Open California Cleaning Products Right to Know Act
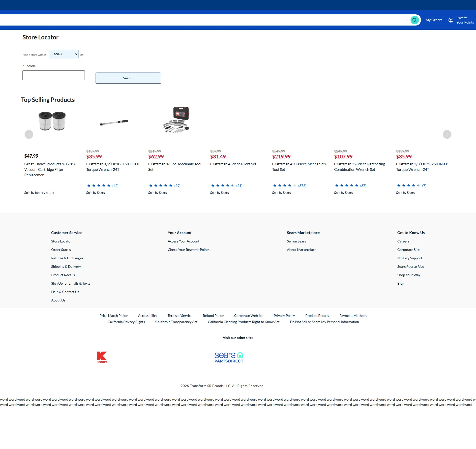 (244, 322)
